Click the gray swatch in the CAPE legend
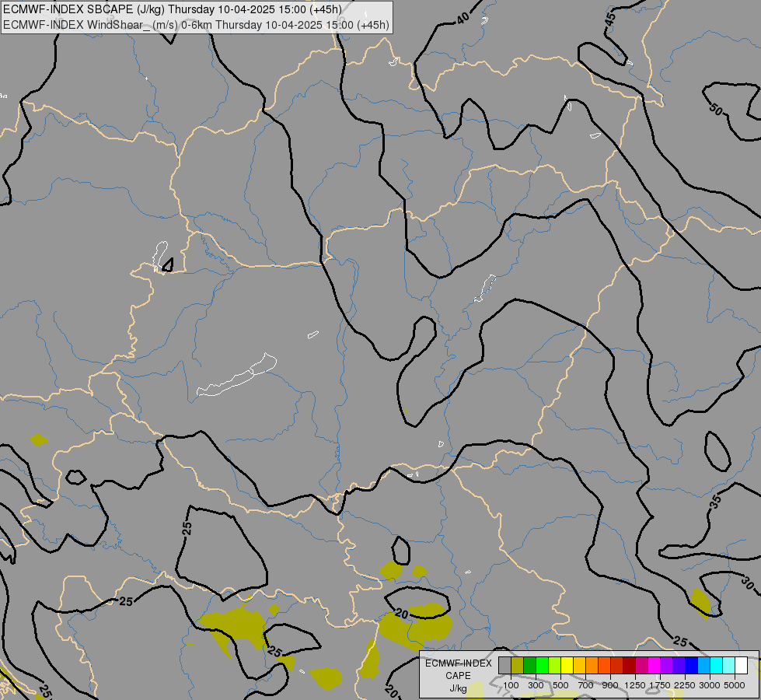Screen dimensions: 761x700 click(x=504, y=665)
